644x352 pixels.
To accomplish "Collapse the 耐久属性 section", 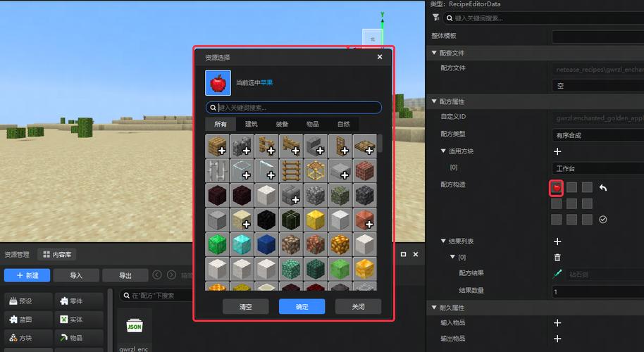I will [x=434, y=307].
